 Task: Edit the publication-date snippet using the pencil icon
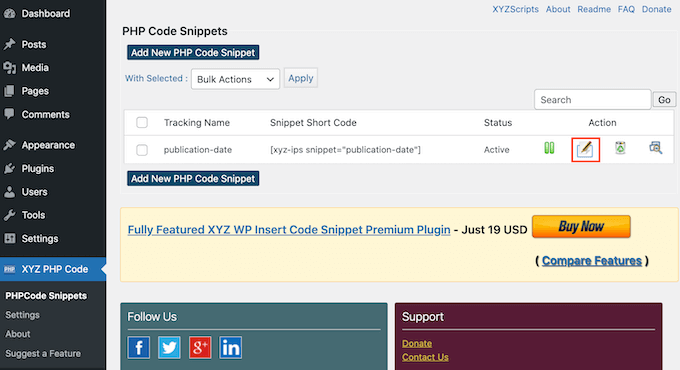coord(585,149)
